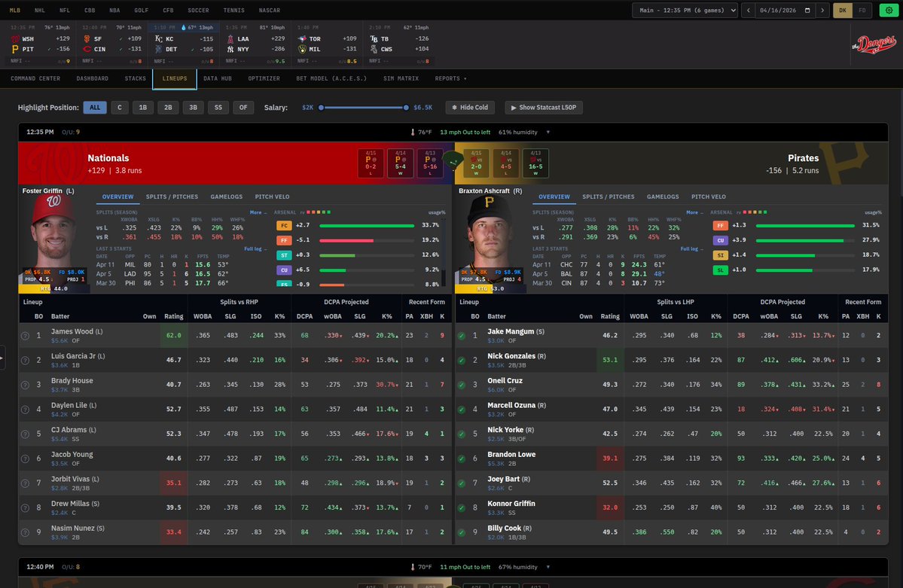903x588 pixels.
Task: Select the WSH vs PIT game card
Action: (39, 44)
